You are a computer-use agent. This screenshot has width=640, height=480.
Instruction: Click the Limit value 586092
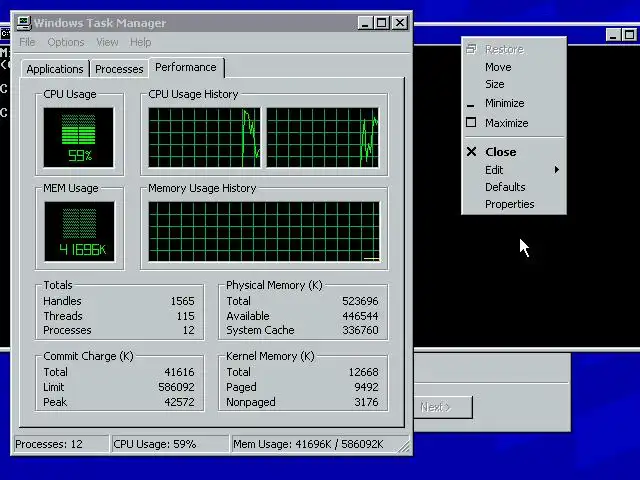(176, 387)
